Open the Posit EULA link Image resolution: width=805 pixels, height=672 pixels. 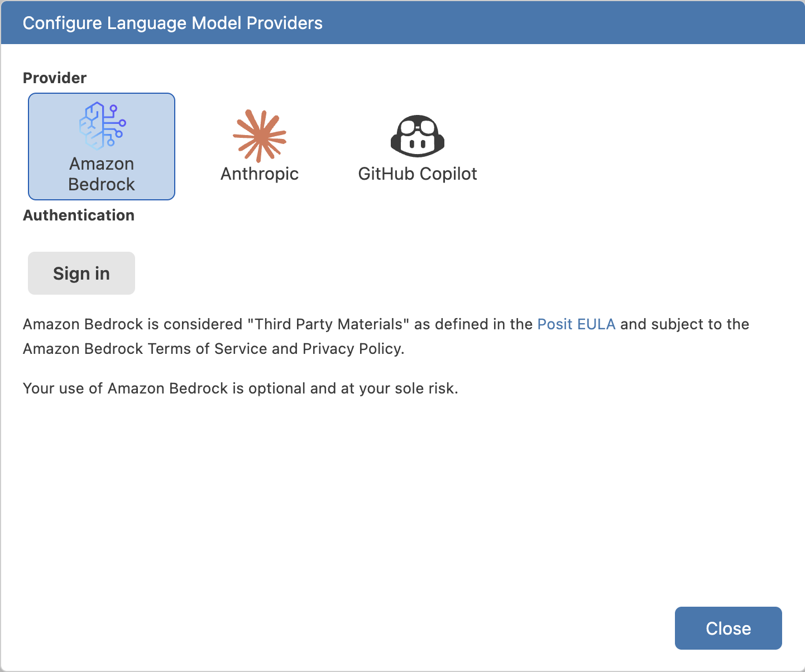point(576,324)
